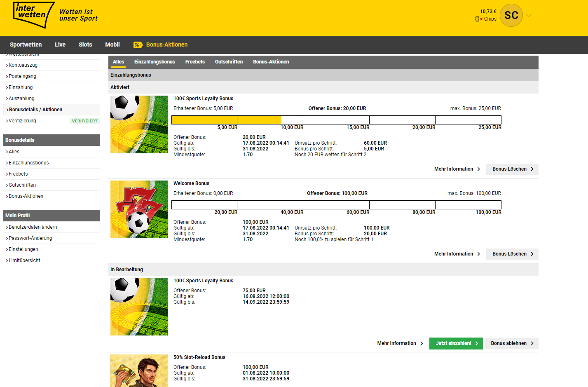The image size is (588, 387).
Task: Open the Live section
Action: tap(60, 45)
